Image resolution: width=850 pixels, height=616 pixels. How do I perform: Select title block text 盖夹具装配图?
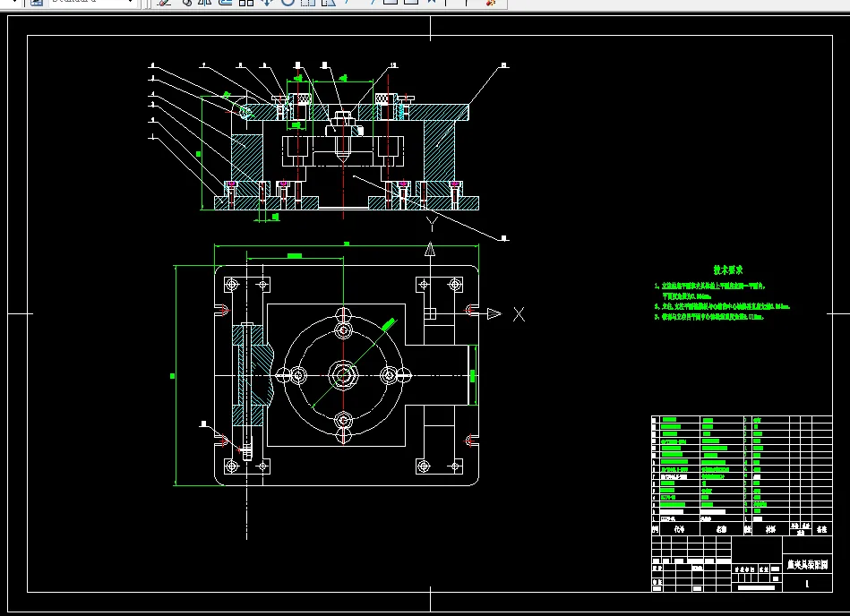coord(807,565)
